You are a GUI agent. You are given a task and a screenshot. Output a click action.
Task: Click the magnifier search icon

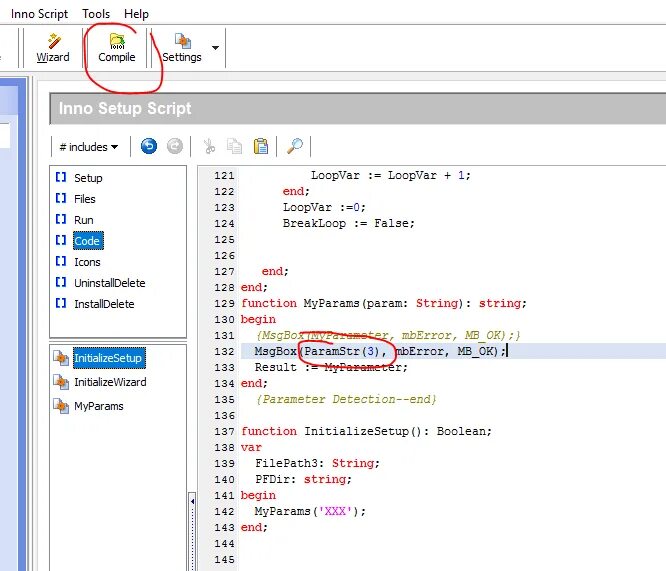[x=295, y=147]
